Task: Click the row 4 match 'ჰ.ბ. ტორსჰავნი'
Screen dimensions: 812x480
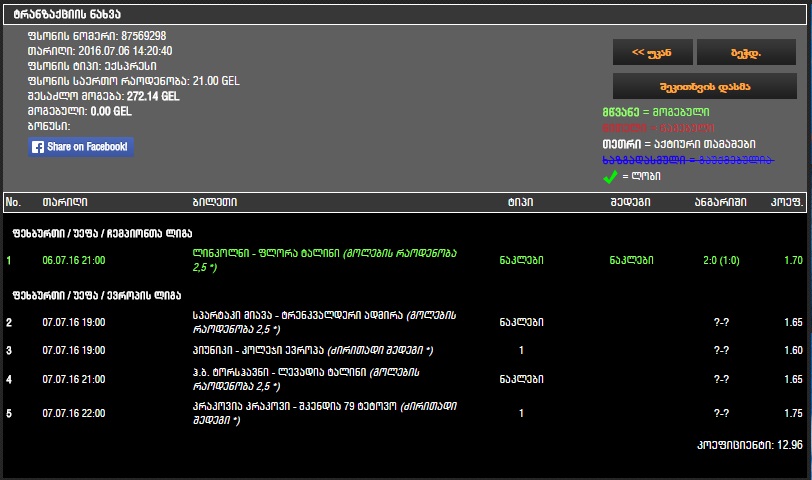Action: [x=230, y=372]
